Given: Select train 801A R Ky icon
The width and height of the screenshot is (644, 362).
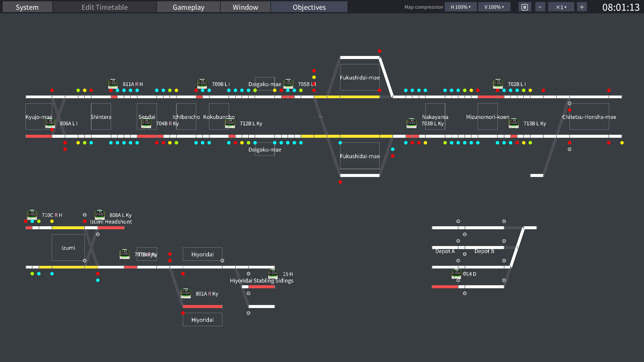Looking at the screenshot, I should pyautogui.click(x=185, y=293).
